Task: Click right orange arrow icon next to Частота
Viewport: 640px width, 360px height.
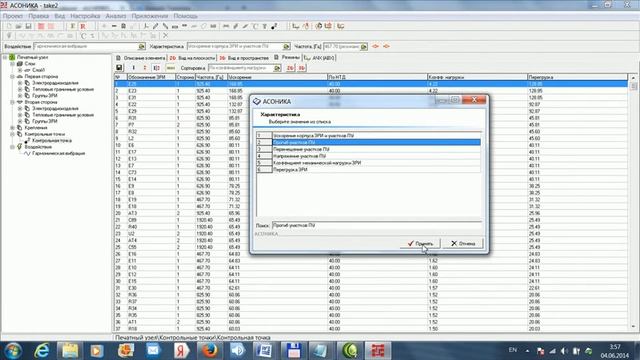Action: point(386,46)
